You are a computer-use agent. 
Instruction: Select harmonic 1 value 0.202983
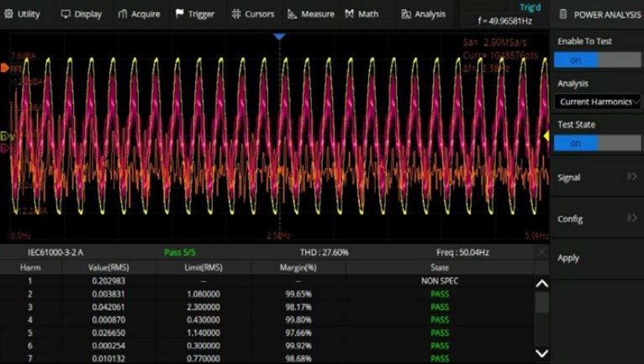pyautogui.click(x=108, y=281)
